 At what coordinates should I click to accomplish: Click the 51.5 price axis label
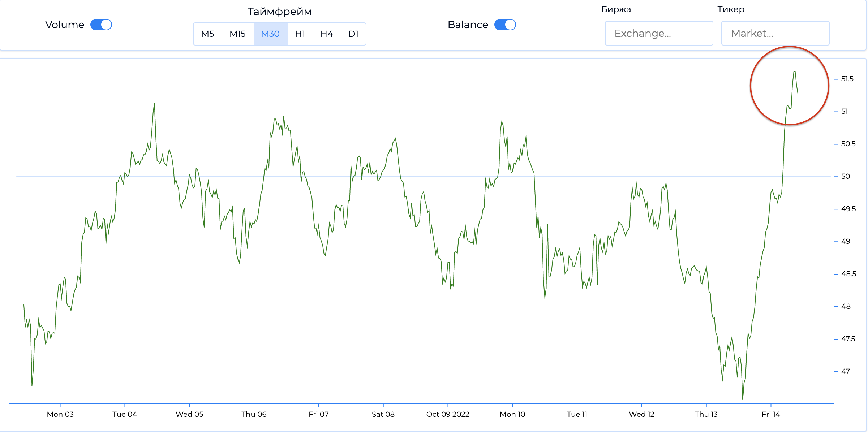pos(847,79)
